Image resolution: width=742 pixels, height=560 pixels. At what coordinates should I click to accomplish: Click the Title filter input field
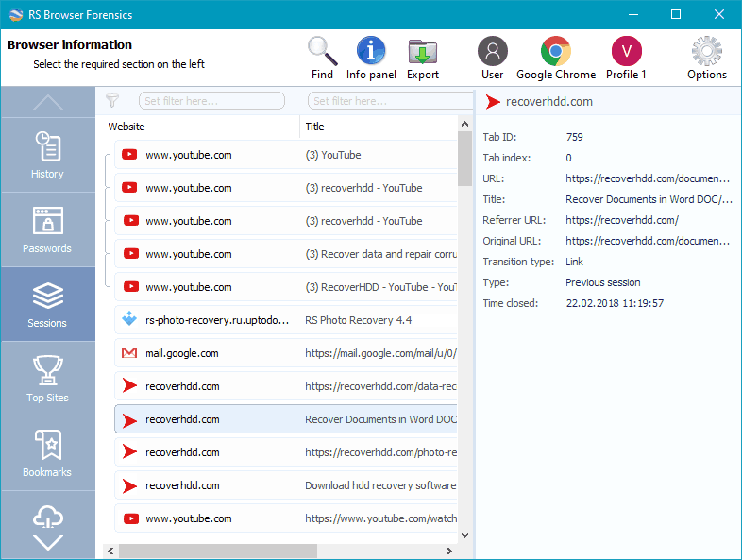point(387,101)
